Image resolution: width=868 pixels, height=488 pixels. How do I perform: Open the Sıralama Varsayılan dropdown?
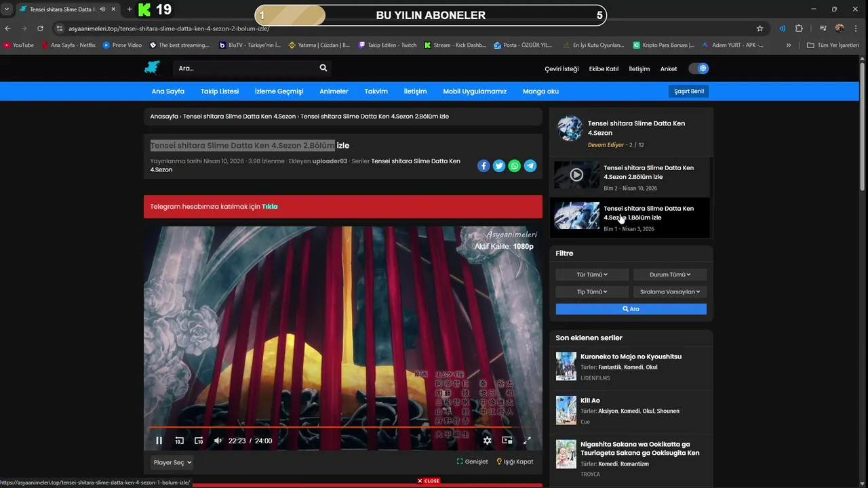(670, 291)
